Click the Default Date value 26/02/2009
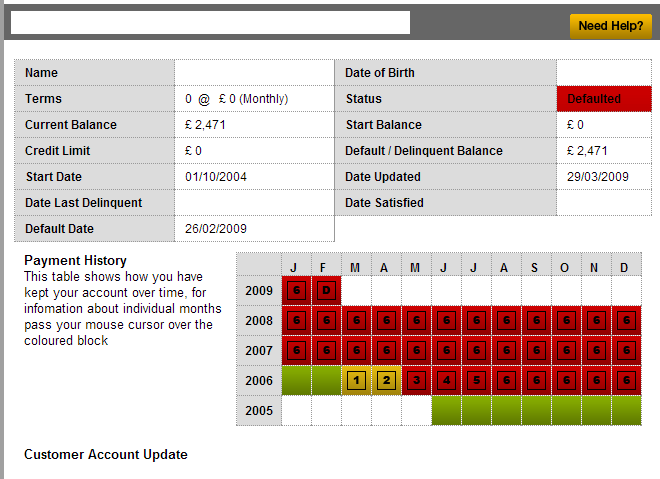This screenshot has width=660, height=479. pyautogui.click(x=216, y=229)
